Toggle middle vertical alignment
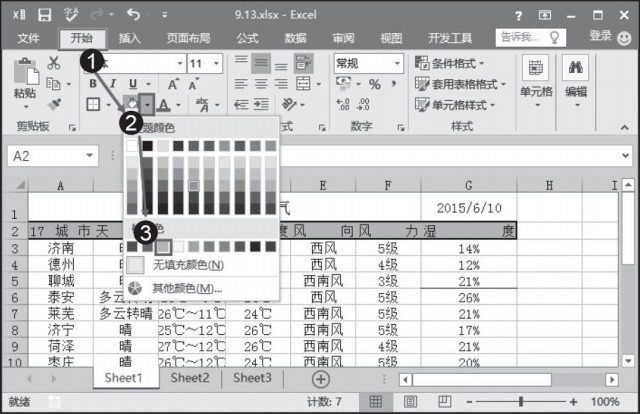 261,63
